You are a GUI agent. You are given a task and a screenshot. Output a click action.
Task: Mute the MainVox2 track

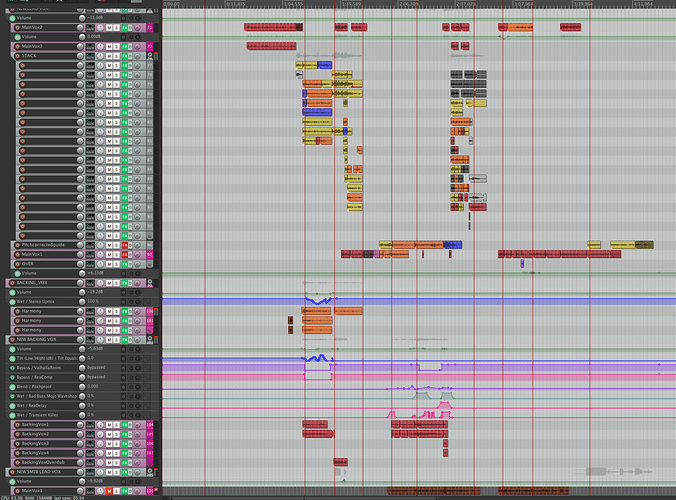[110, 28]
